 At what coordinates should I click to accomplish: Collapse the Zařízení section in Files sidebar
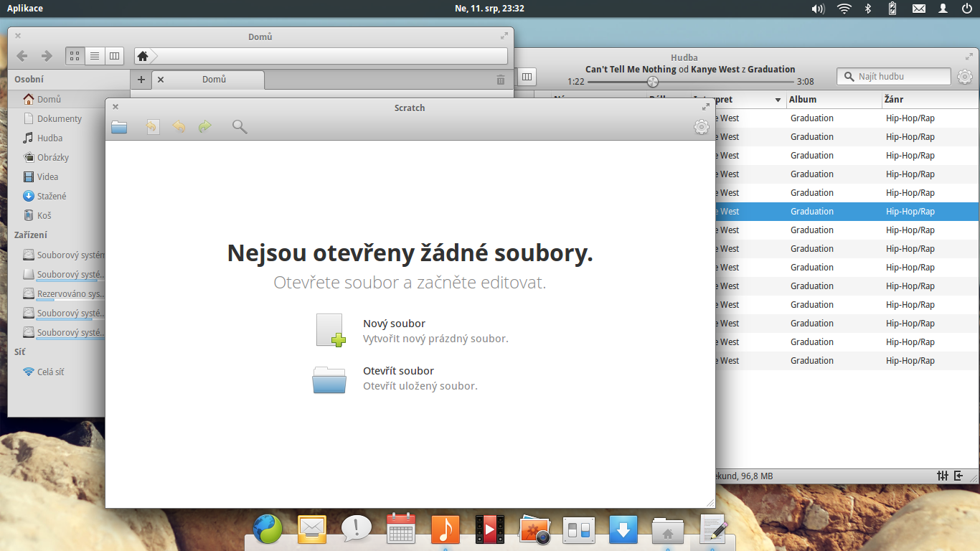32,235
